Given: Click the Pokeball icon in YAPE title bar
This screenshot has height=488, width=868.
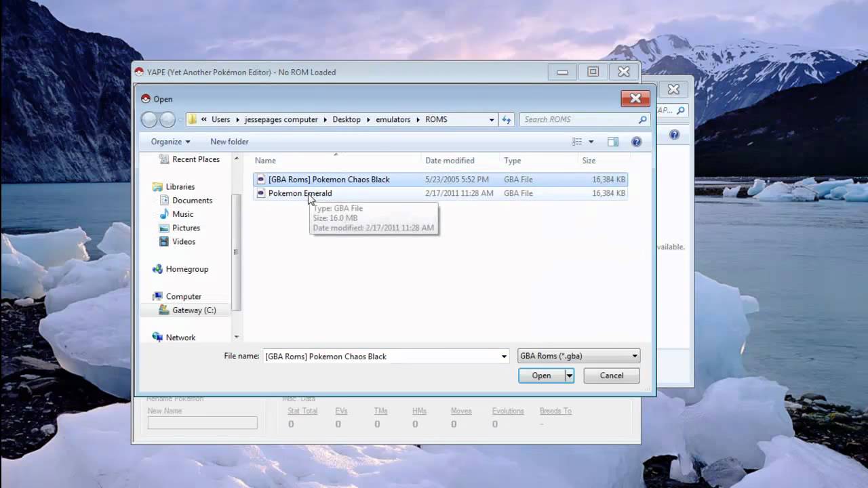Looking at the screenshot, I should pos(140,73).
